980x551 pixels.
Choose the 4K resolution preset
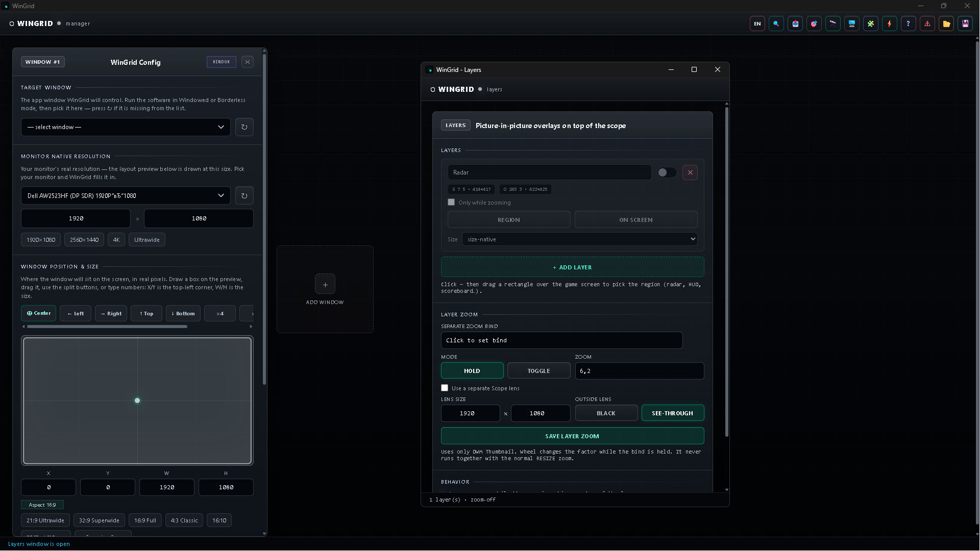coord(116,240)
